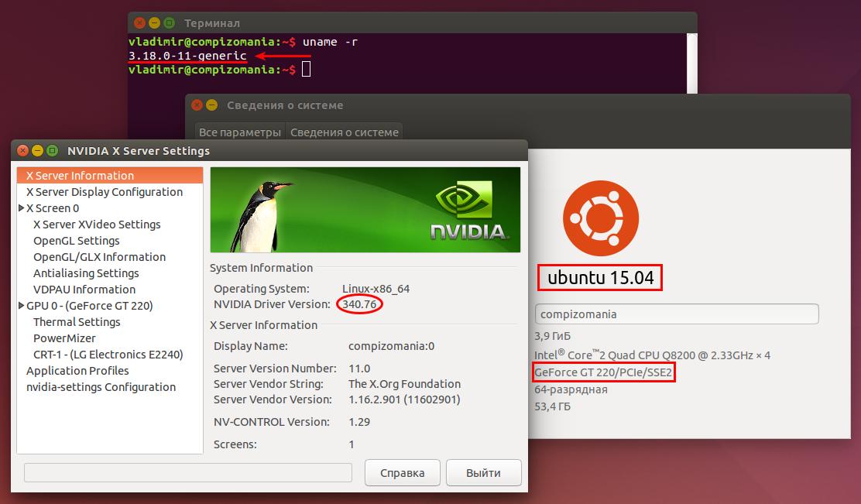This screenshot has width=861, height=504.
Task: Click the 53,4 ГБ disk text
Action: 552,406
